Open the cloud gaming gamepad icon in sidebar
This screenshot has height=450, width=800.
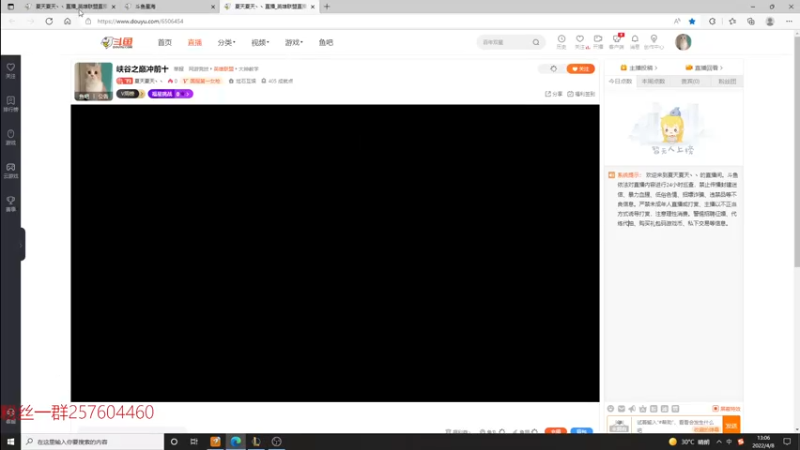tap(11, 170)
